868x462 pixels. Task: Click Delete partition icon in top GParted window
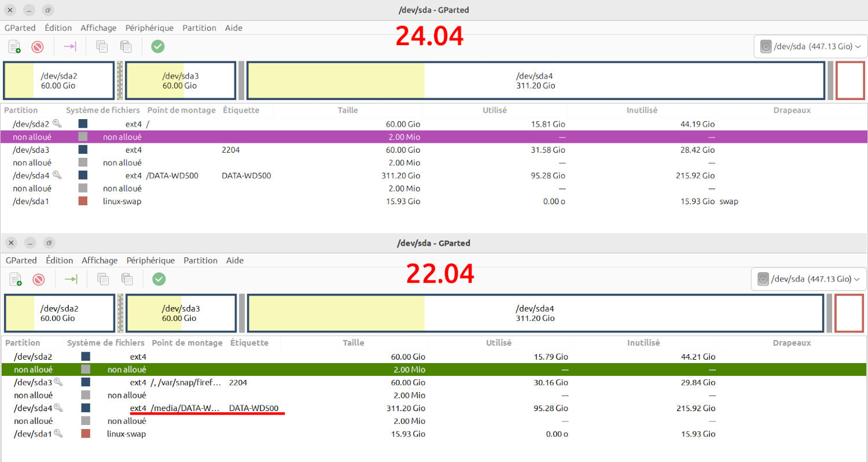click(x=38, y=46)
